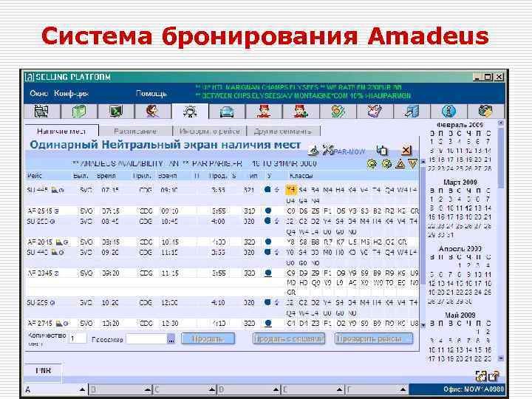This screenshot has width=532, height=399.
Task: Select the highlighted Y4 class cell
Action: [291, 190]
